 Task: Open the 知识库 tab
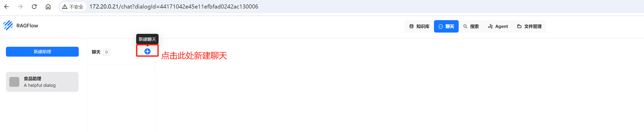click(x=419, y=26)
